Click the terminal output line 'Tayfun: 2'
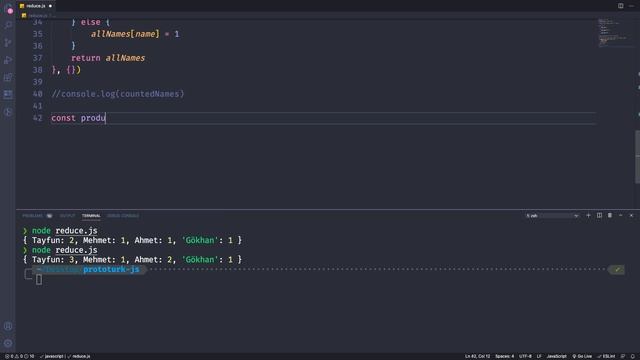This screenshot has width=640, height=360. point(133,240)
